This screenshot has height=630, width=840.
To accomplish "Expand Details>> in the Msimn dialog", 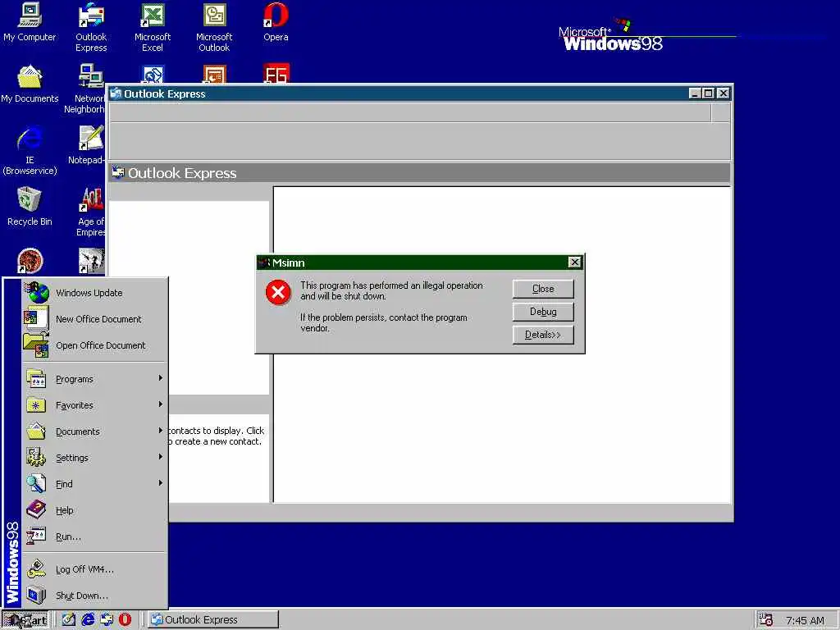I will pos(543,335).
